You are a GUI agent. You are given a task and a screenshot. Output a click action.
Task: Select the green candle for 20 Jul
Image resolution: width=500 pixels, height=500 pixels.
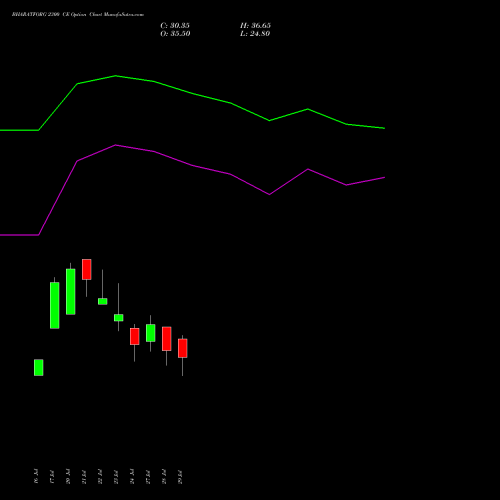point(71,292)
